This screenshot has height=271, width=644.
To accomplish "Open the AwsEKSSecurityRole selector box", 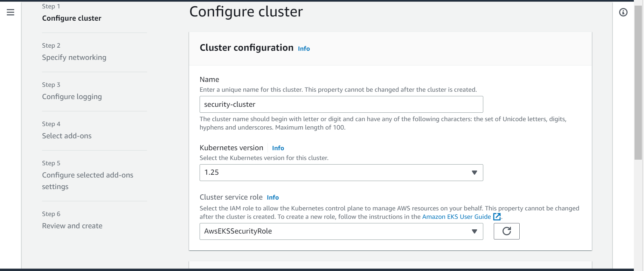I will (341, 231).
